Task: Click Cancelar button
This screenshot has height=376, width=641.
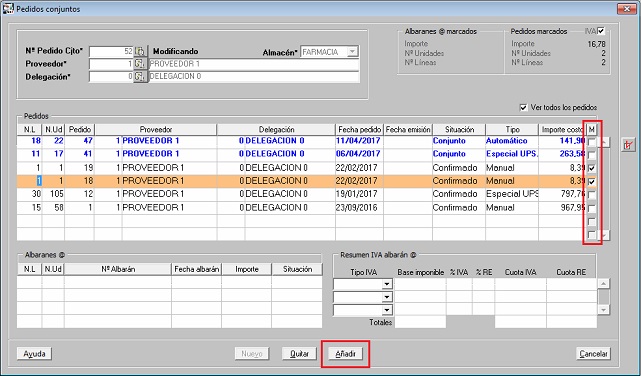Action: [593, 354]
